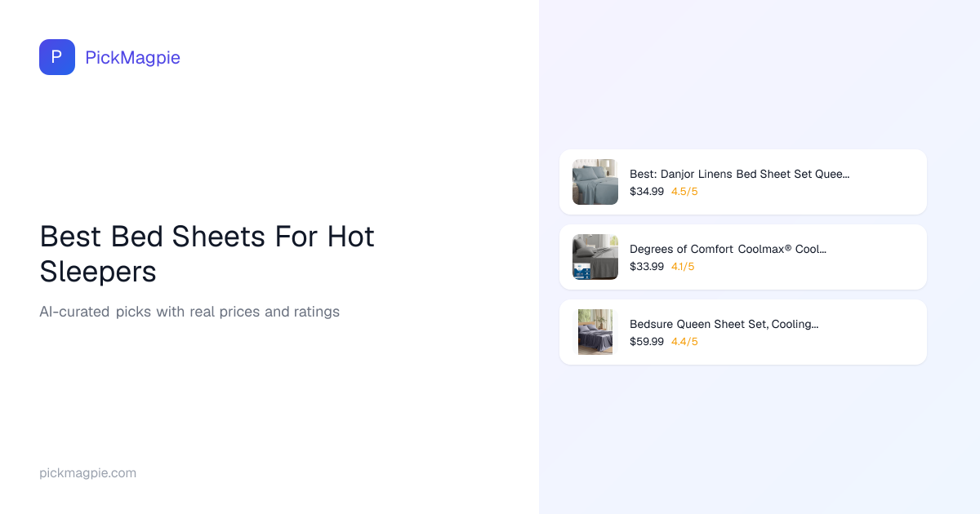Image resolution: width=980 pixels, height=514 pixels.
Task: Click the $59.99 price
Action: pyautogui.click(x=647, y=342)
